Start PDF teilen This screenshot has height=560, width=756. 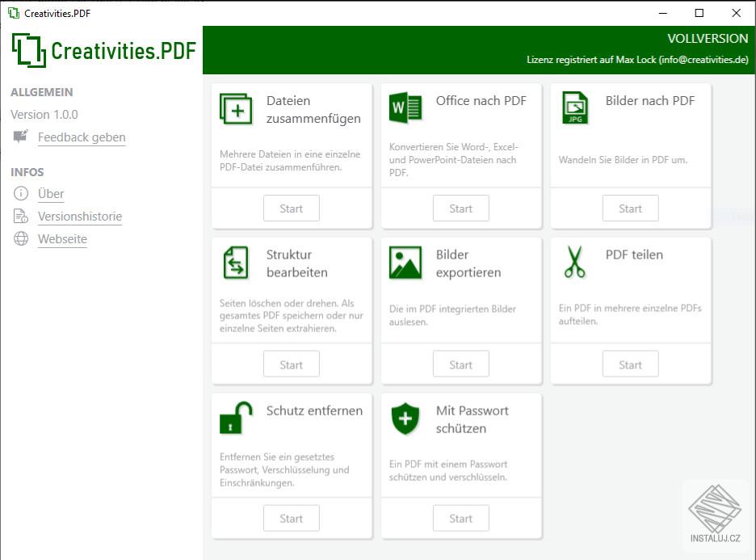630,364
